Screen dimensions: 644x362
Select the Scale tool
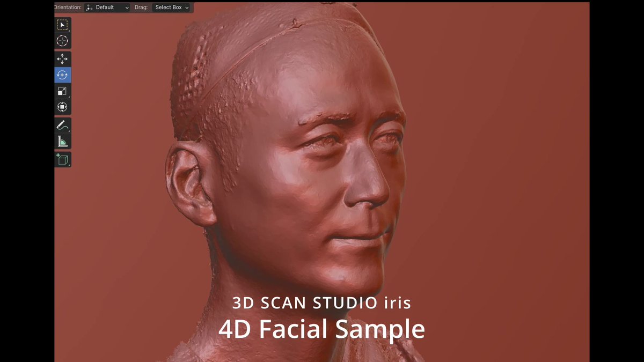62,91
